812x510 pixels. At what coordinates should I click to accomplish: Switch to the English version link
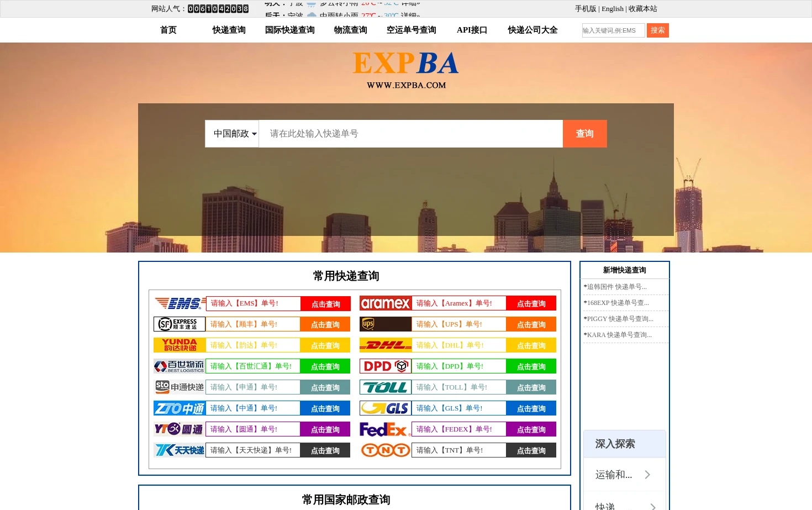(613, 8)
